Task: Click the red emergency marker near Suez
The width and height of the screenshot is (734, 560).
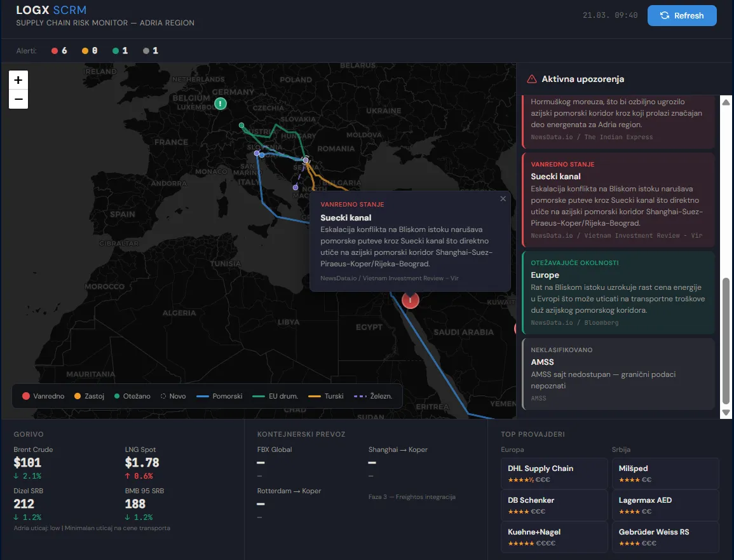Action: pyautogui.click(x=411, y=299)
